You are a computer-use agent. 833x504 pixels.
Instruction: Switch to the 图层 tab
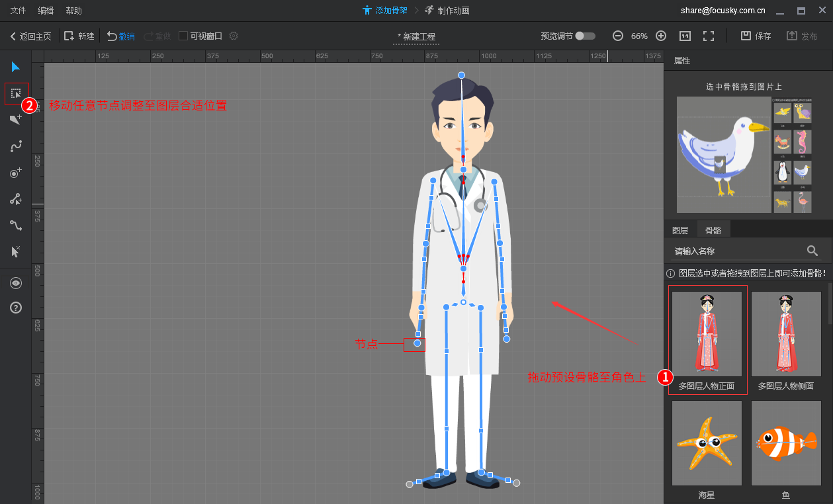[680, 230]
